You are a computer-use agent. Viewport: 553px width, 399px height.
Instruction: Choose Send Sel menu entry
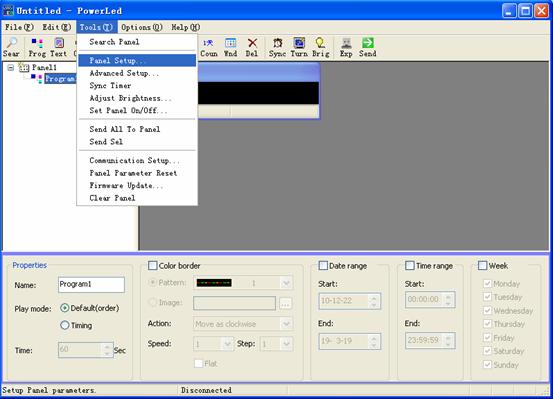pyautogui.click(x=137, y=142)
